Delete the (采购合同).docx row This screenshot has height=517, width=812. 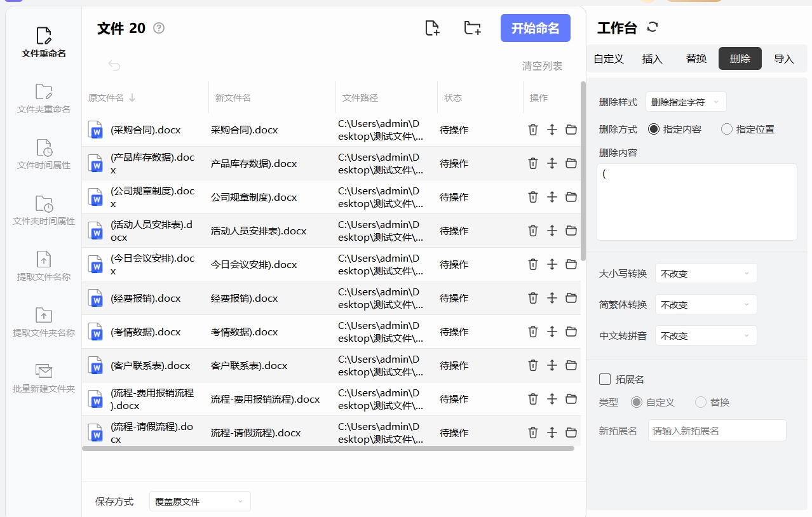click(533, 130)
